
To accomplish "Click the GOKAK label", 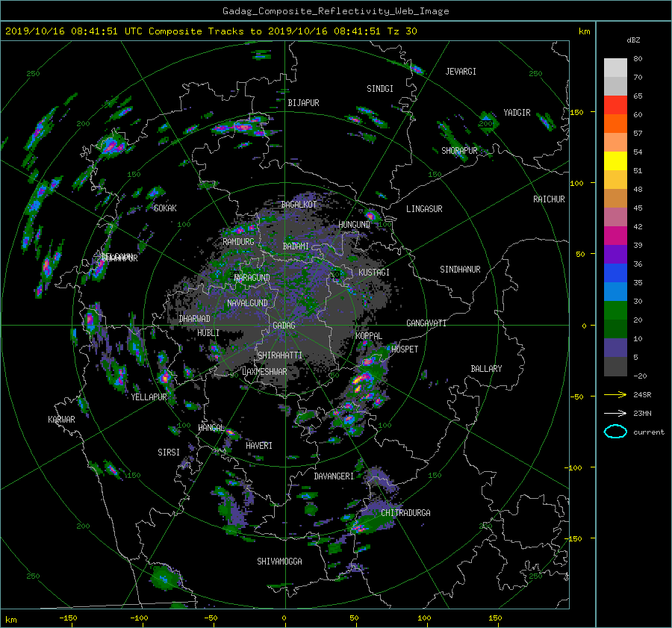I will pos(165,208).
